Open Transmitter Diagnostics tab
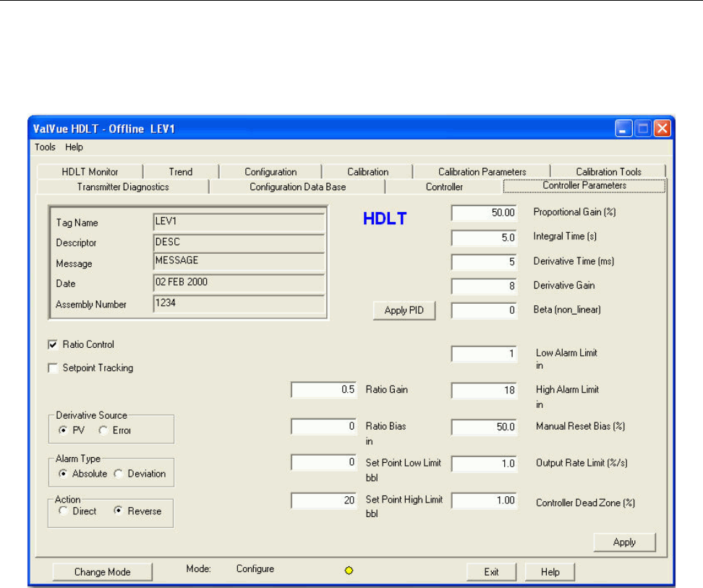703x588 pixels. (123, 187)
